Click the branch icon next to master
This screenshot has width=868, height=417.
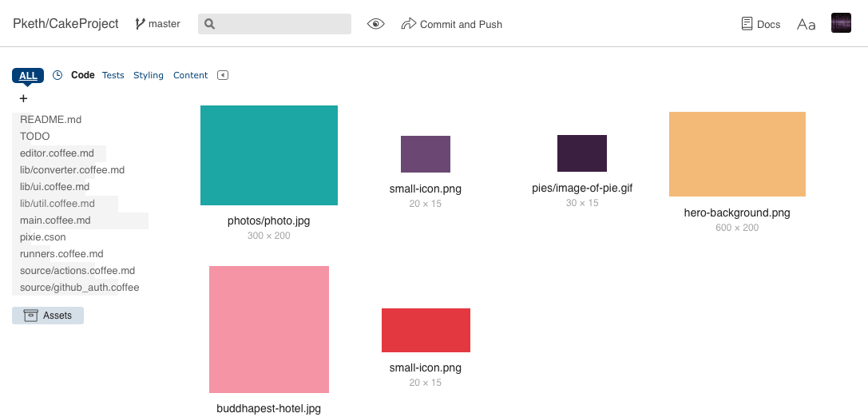point(140,24)
